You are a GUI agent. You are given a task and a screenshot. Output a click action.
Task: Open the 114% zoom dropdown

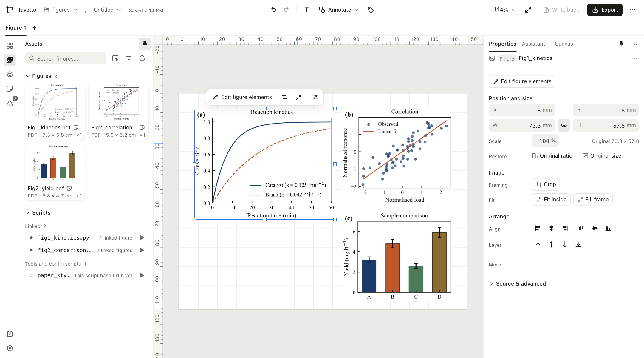pyautogui.click(x=504, y=10)
